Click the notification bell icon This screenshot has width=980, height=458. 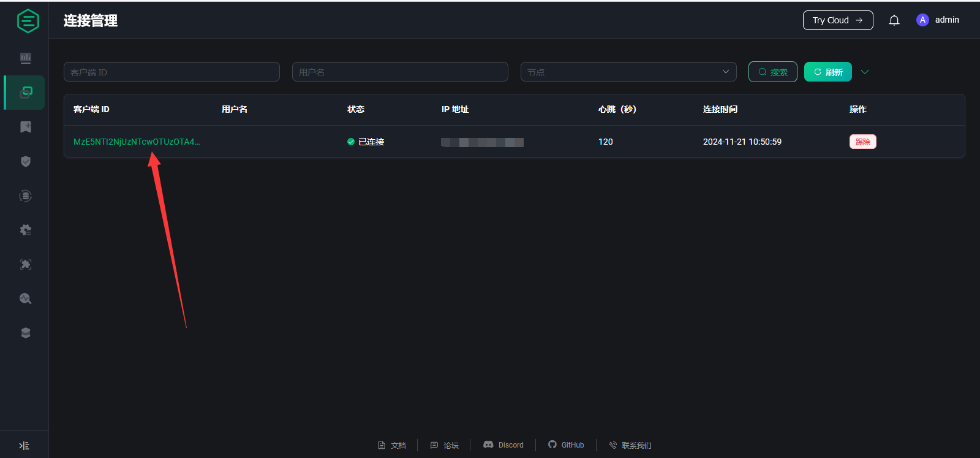coord(894,20)
